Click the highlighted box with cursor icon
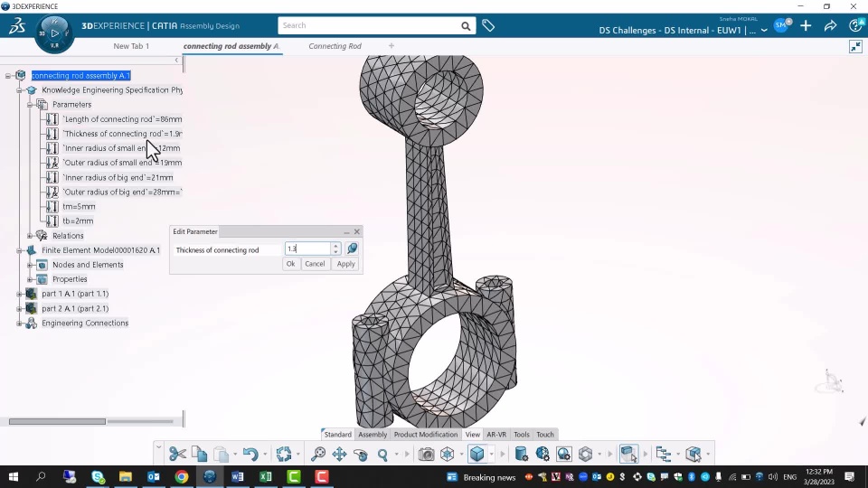This screenshot has height=488, width=868. coord(629,455)
